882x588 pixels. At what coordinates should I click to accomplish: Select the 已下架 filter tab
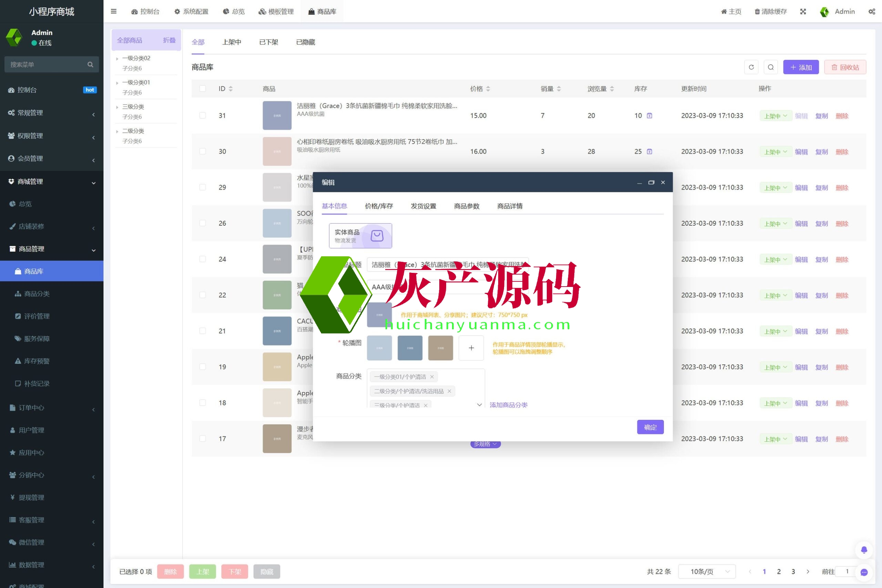click(268, 42)
